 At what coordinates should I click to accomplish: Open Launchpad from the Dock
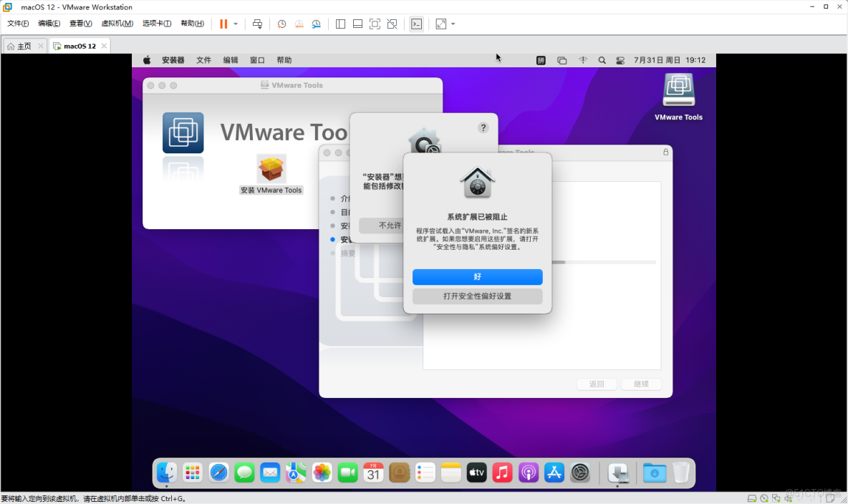[193, 472]
